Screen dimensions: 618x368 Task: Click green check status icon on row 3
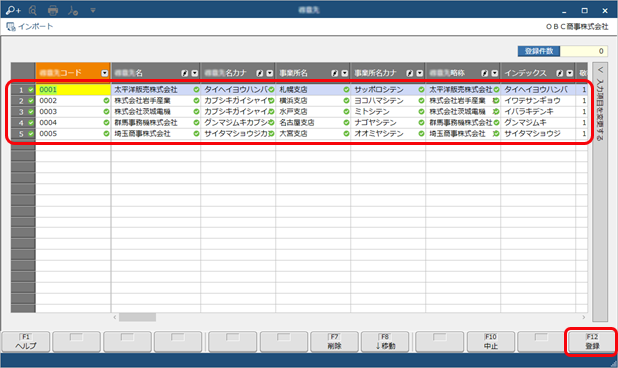(31, 112)
